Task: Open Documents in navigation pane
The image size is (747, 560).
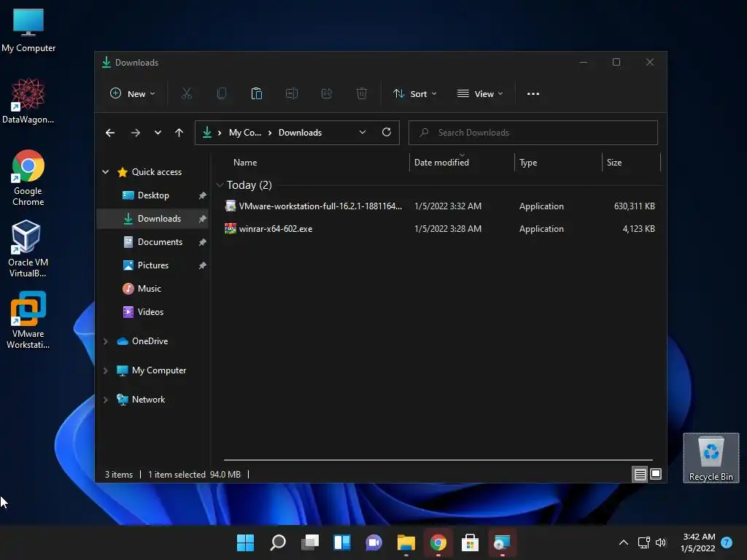Action: pos(160,242)
